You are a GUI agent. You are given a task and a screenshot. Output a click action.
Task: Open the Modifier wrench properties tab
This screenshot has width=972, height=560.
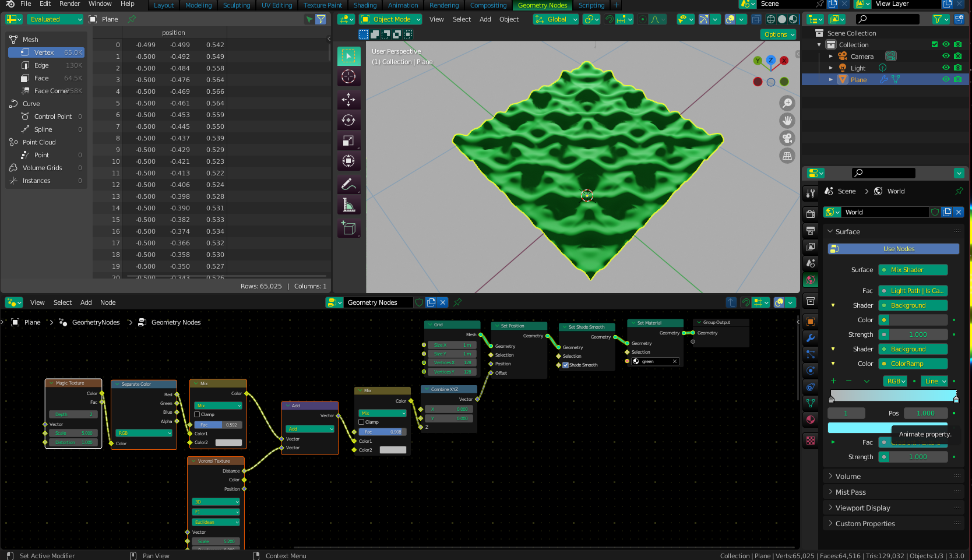click(811, 338)
